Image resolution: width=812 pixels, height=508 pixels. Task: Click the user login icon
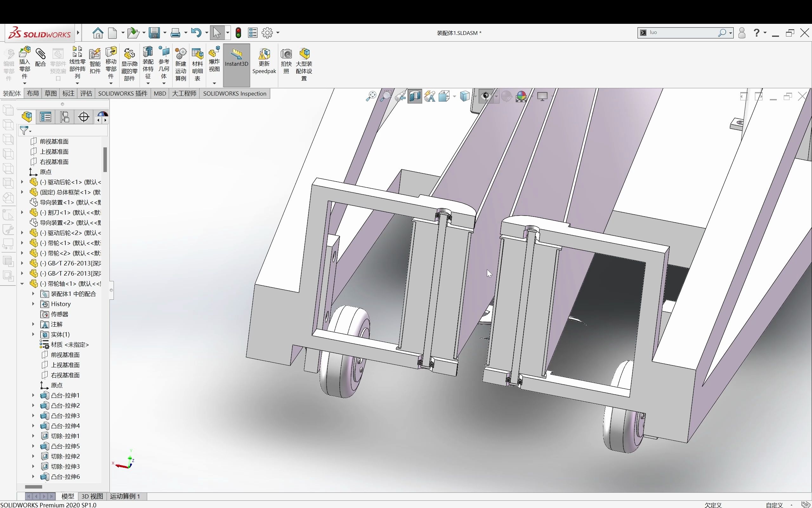click(x=742, y=33)
